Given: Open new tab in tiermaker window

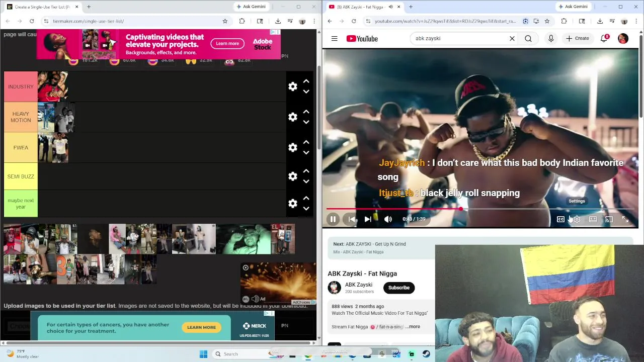Looking at the screenshot, I should [89, 7].
